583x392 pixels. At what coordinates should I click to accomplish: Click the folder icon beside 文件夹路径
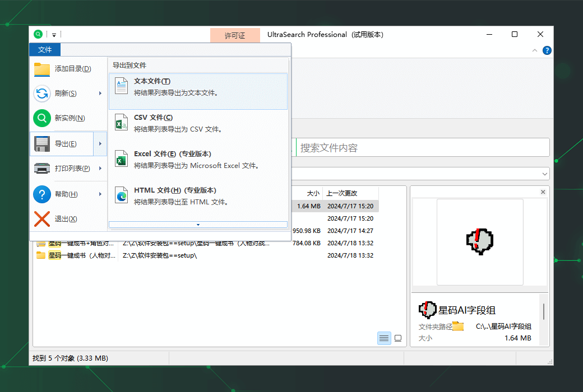[458, 326]
